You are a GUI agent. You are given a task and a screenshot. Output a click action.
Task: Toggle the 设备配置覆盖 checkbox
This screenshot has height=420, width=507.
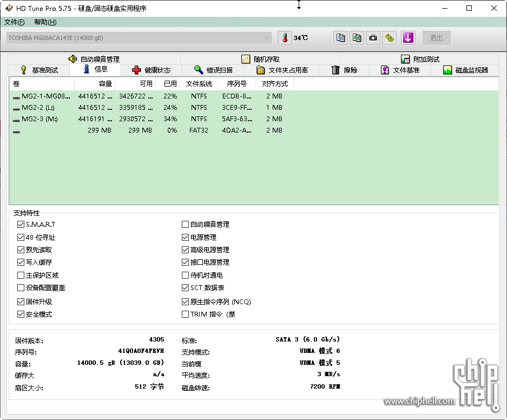(21, 287)
